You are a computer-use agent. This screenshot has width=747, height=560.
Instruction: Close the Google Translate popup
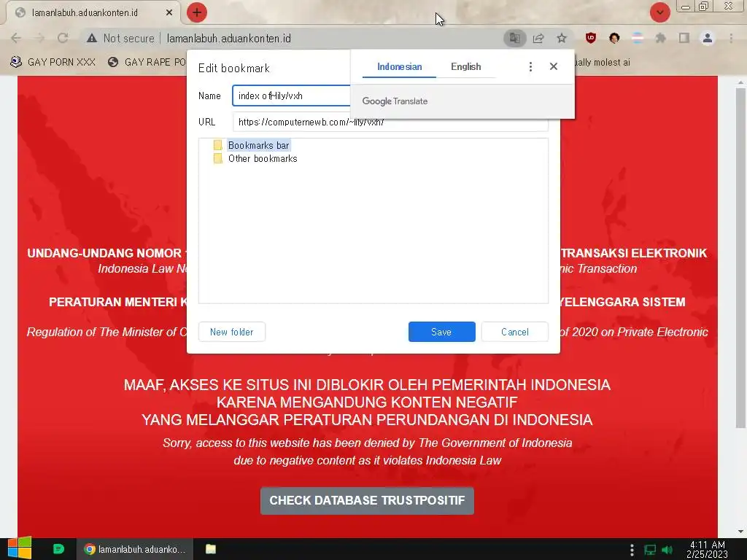tap(553, 66)
